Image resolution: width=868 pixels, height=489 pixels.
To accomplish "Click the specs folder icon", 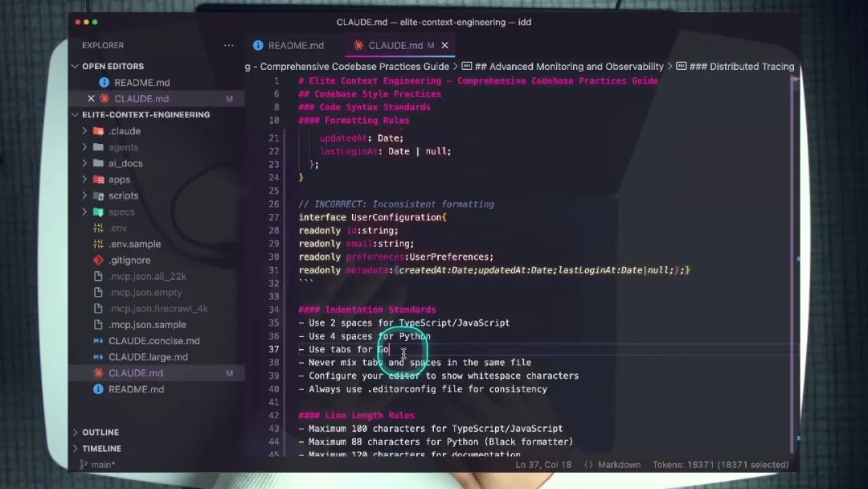I will (x=99, y=212).
